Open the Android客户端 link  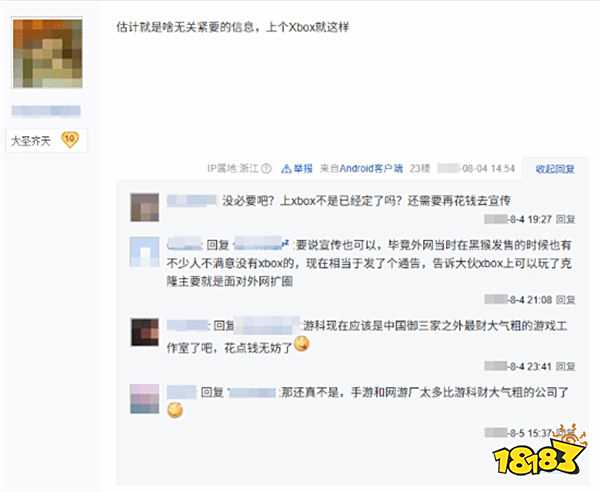coord(371,168)
